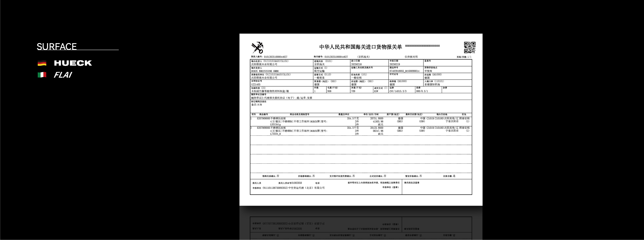644x240 pixels.
Task: Click total price 56247.96 in row two
Action: tap(378, 131)
